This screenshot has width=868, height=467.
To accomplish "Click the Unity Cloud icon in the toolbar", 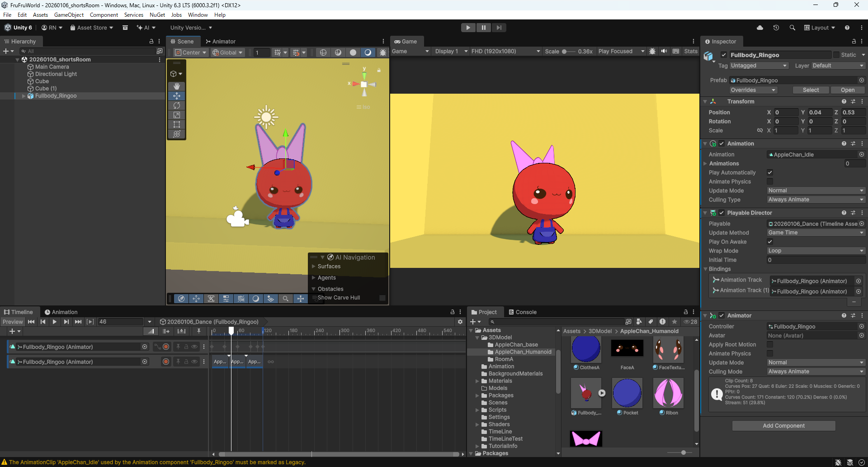I will click(x=760, y=28).
